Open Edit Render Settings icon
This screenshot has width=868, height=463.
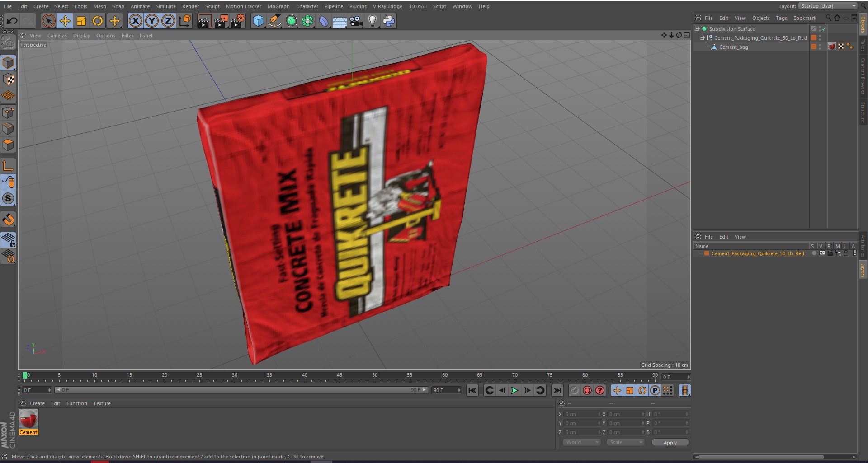pos(238,21)
